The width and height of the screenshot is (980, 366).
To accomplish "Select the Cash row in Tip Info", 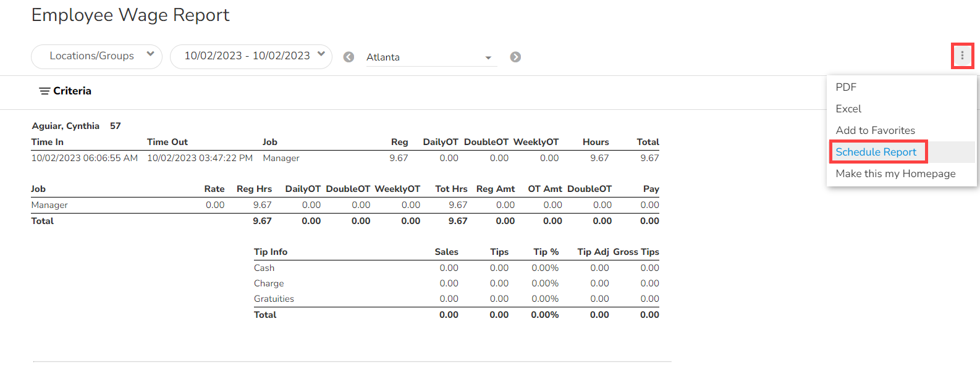I will tap(264, 268).
